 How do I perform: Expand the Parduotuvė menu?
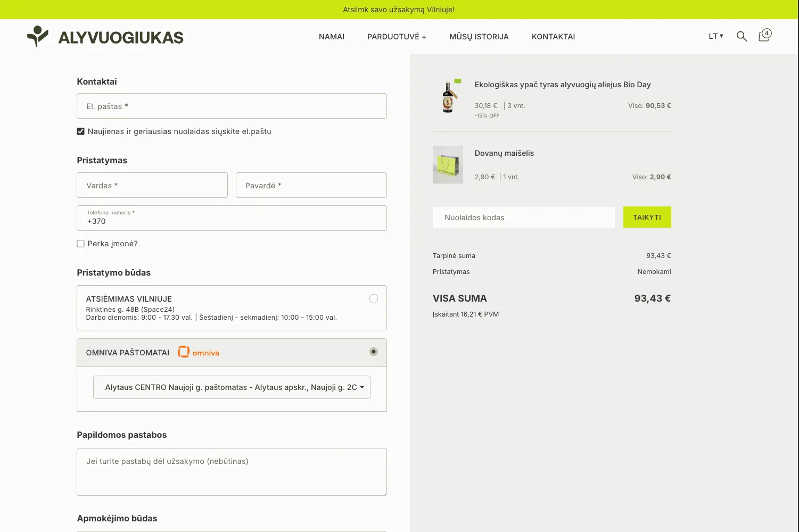[x=397, y=37]
